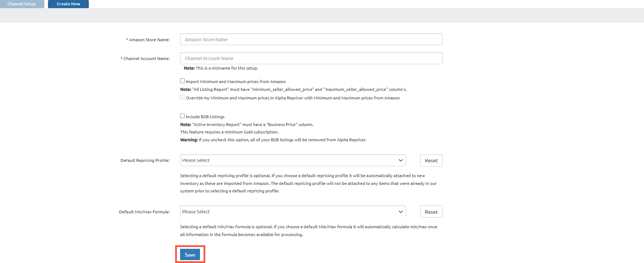Click the "Import Minimum and Maximum prices" label text
This screenshot has height=263, width=644.
[236, 82]
